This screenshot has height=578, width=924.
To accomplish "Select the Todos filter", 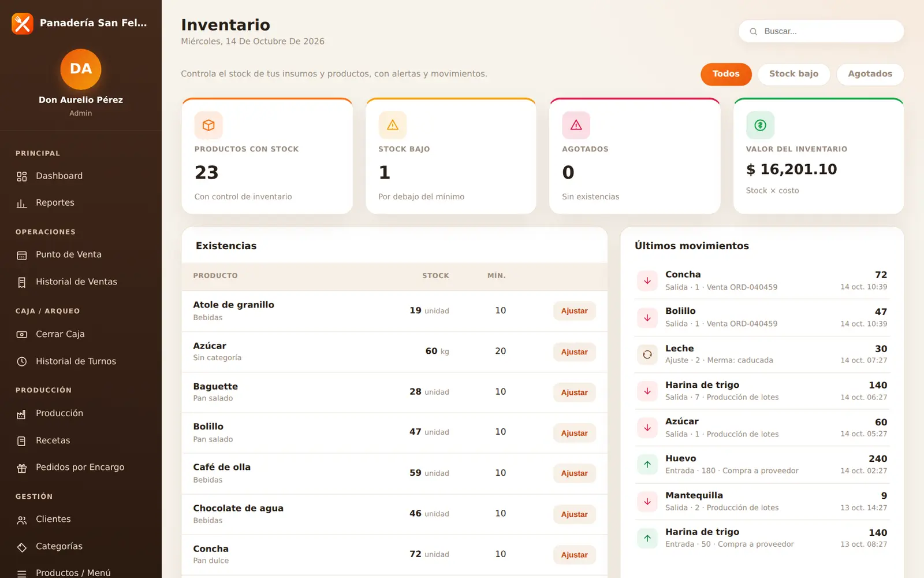I will pyautogui.click(x=726, y=74).
